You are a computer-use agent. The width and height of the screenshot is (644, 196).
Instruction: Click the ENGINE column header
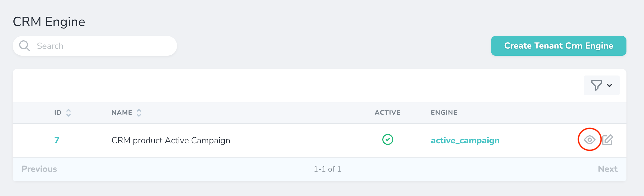[444, 113]
